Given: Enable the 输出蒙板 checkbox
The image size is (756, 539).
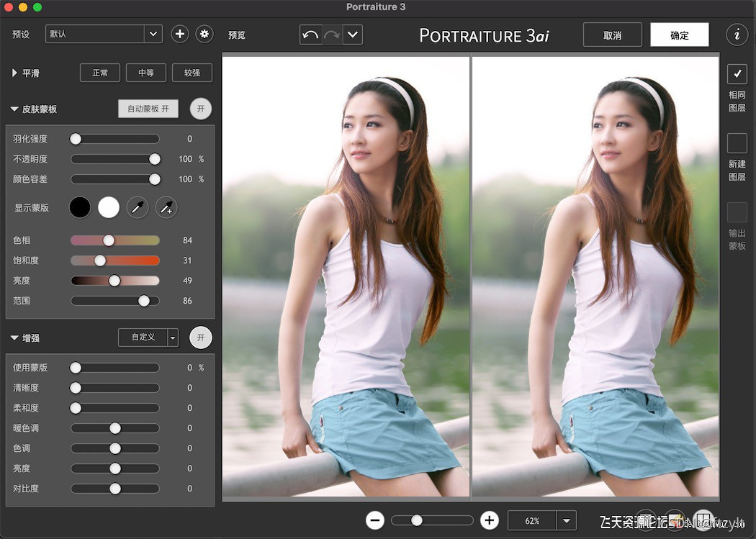Looking at the screenshot, I should click(x=737, y=212).
